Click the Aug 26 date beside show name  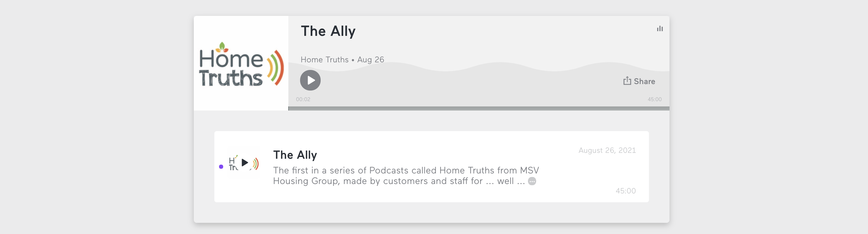[371, 60]
